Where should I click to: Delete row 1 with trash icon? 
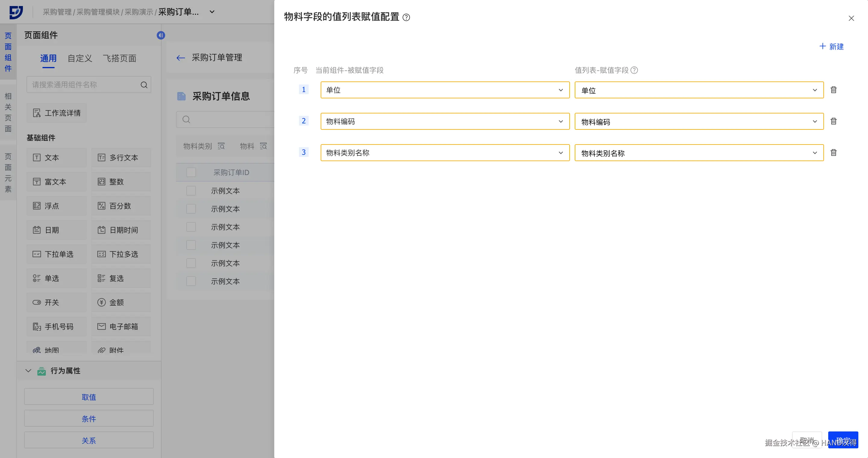click(833, 90)
